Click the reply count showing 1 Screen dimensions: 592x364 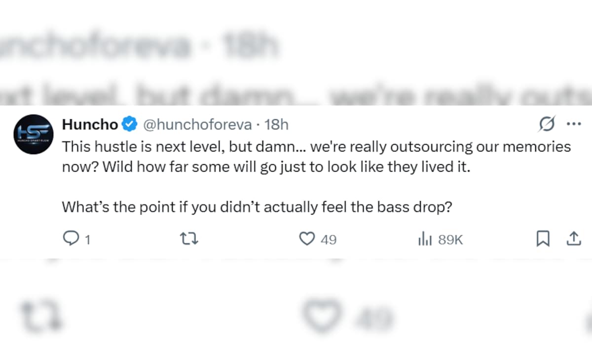(x=87, y=240)
